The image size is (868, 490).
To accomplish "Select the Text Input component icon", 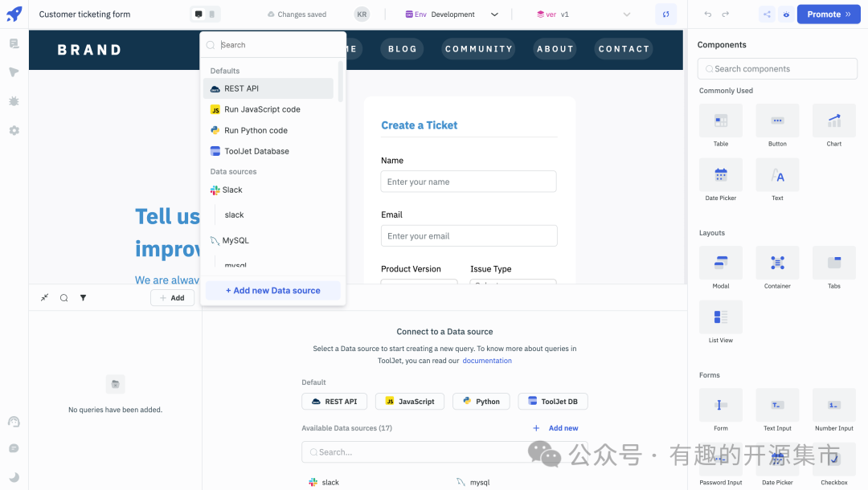I will [x=777, y=405].
